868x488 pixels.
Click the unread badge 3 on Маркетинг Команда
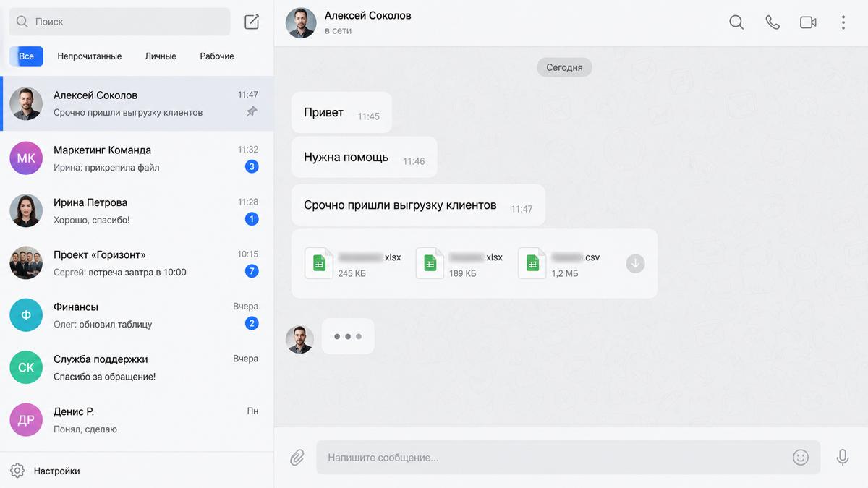pyautogui.click(x=252, y=167)
